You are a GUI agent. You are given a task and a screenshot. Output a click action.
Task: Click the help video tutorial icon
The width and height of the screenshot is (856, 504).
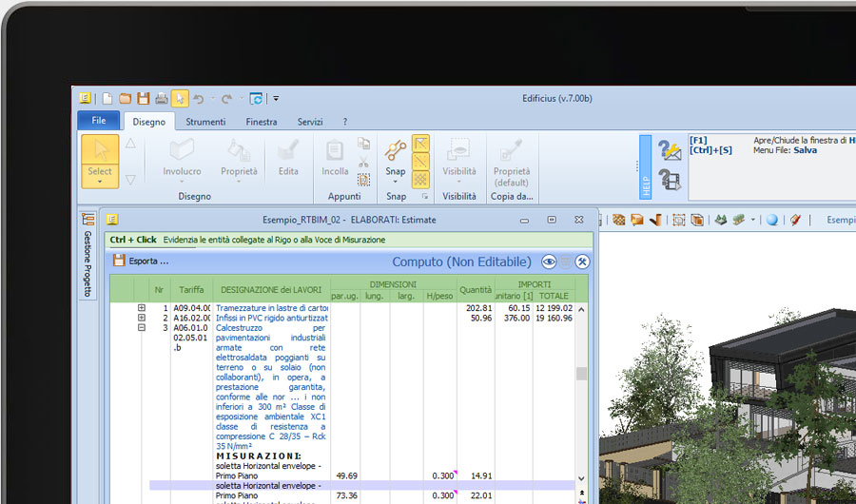(670, 180)
